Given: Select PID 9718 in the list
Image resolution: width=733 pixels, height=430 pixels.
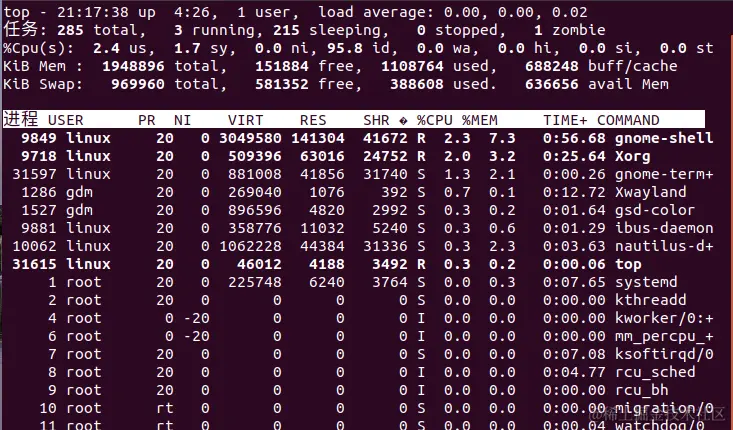Looking at the screenshot, I should 39,156.
